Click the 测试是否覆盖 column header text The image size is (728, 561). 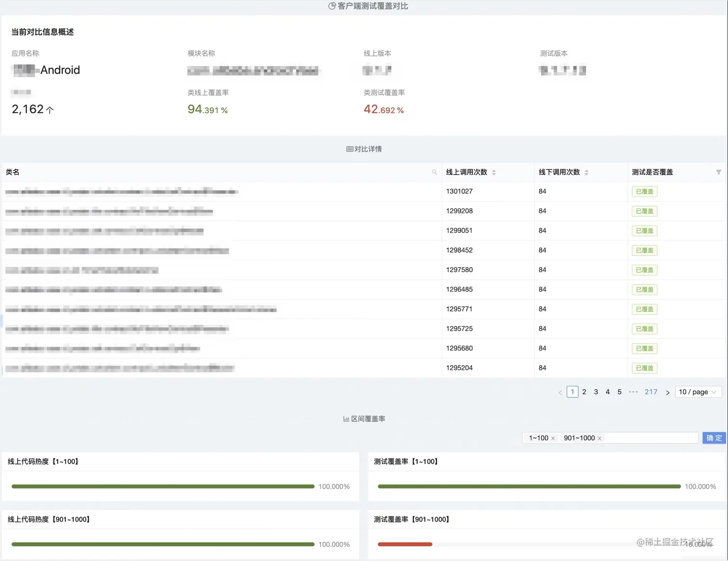tap(652, 172)
